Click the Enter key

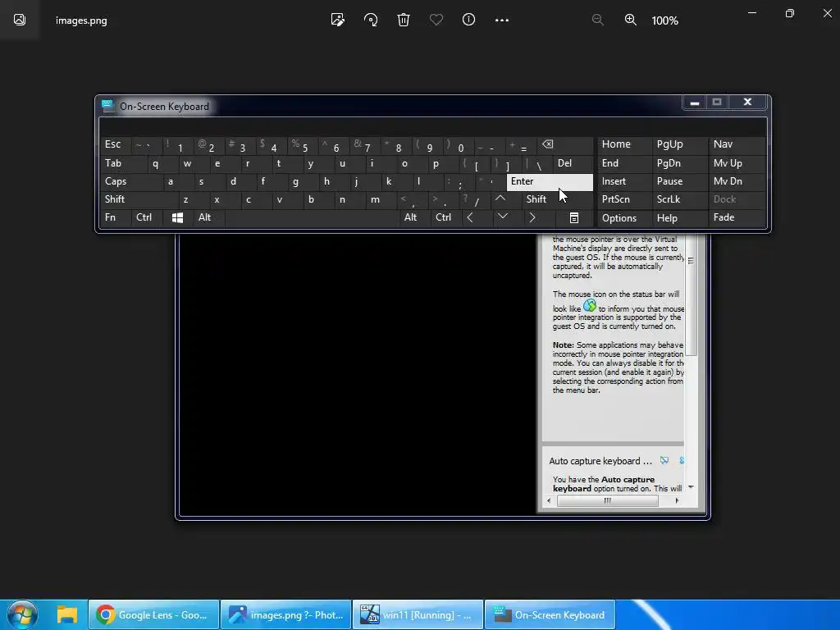click(x=550, y=181)
